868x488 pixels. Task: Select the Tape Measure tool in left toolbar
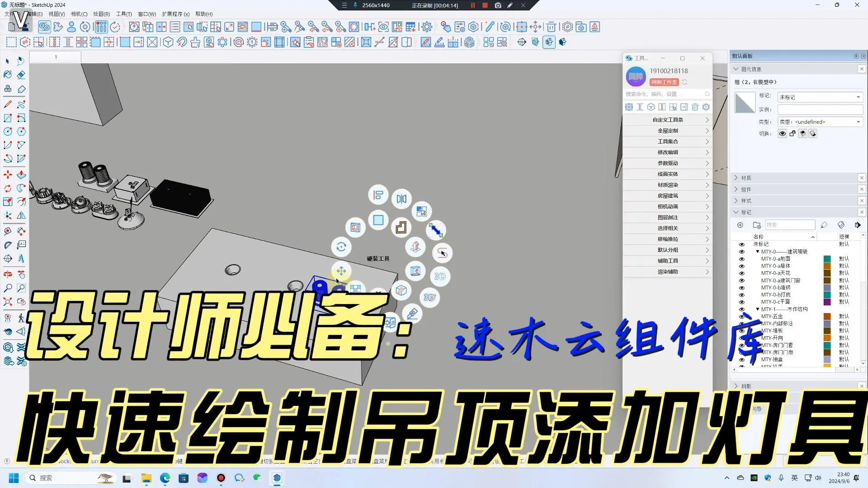(x=7, y=232)
